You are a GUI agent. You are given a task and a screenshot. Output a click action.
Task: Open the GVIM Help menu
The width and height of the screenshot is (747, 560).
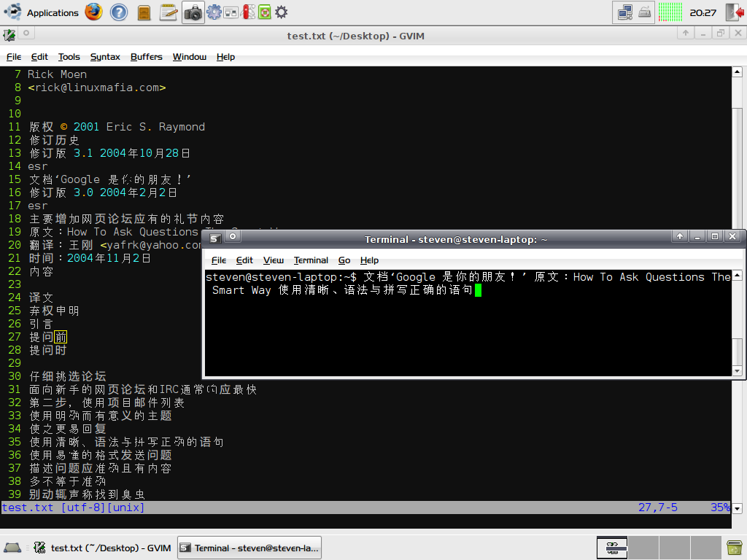[x=226, y=57]
